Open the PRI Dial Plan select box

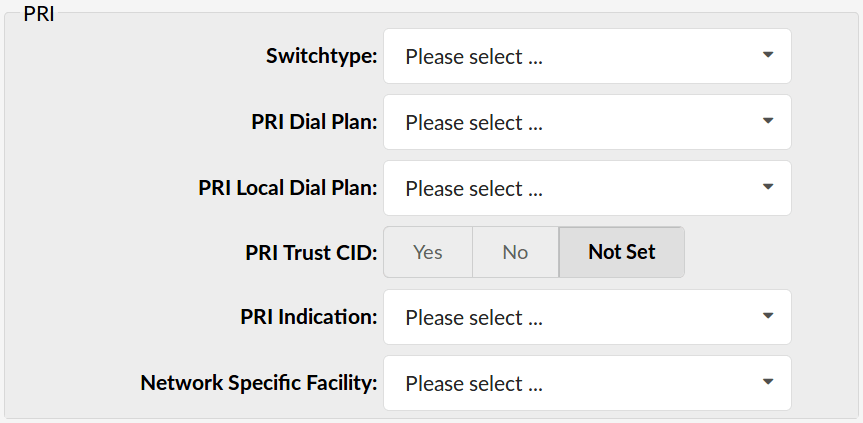pos(587,122)
